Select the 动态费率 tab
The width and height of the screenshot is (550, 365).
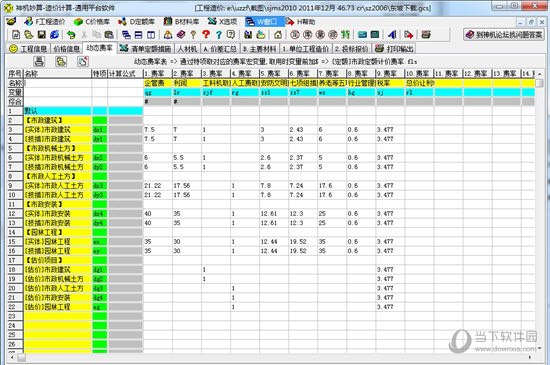(99, 48)
